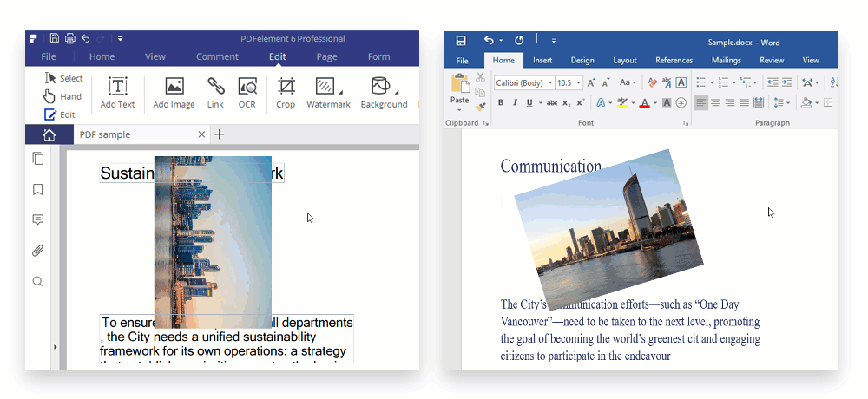The width and height of the screenshot is (868, 399).
Task: Open the Background menu in PDFelement
Action: click(385, 93)
